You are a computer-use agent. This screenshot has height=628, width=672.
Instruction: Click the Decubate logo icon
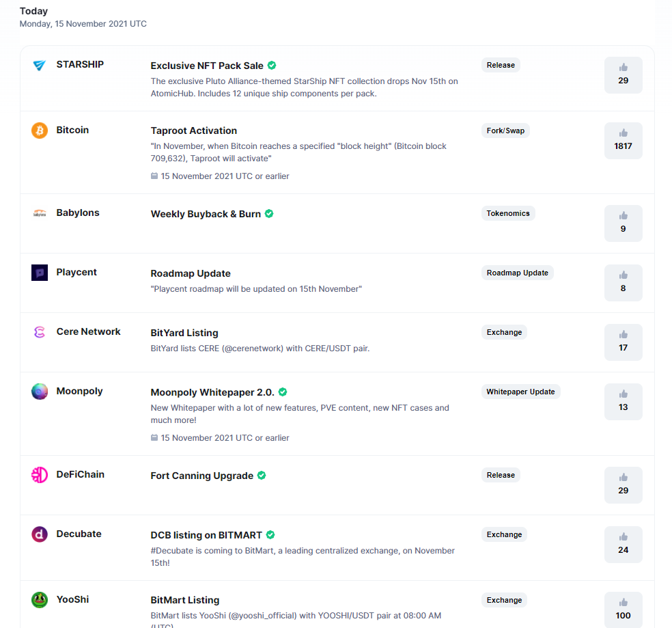click(40, 534)
